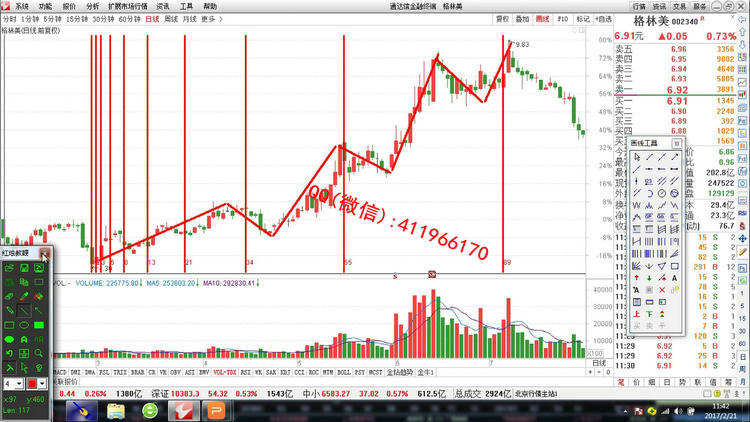Click the +自选 add to watchlist button
750x422 pixels.
[x=604, y=19]
